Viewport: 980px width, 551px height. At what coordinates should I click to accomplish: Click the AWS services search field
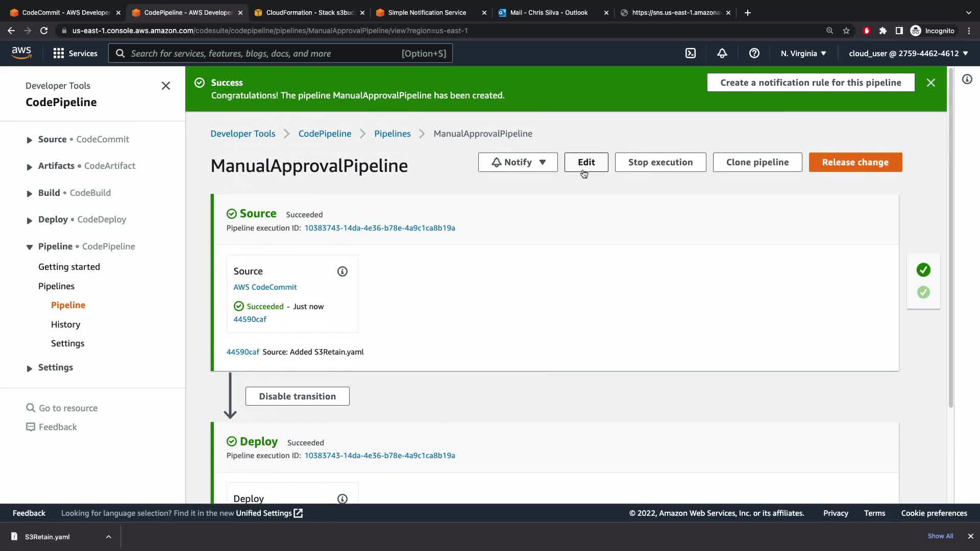(x=265, y=53)
